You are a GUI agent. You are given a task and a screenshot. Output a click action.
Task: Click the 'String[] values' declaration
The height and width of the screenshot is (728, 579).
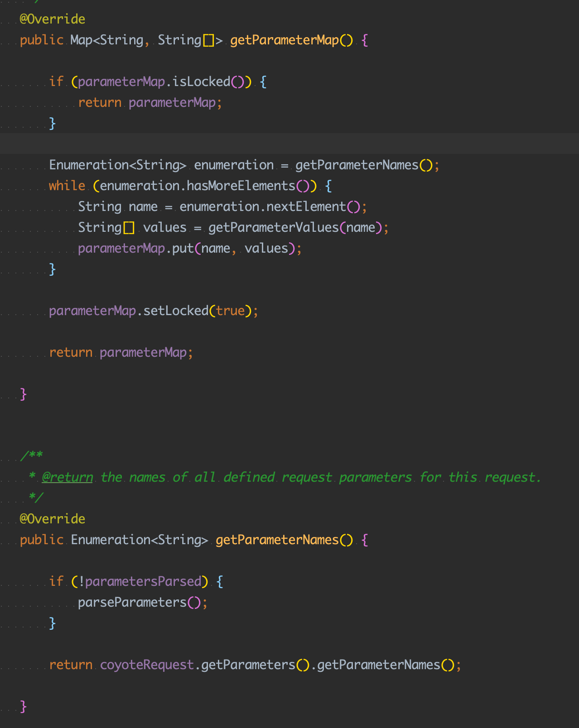(132, 227)
